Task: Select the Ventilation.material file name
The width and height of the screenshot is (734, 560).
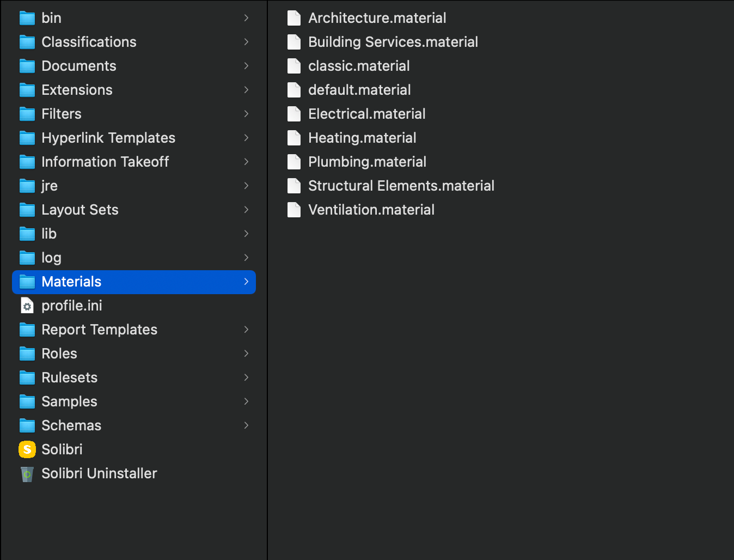Action: tap(371, 210)
